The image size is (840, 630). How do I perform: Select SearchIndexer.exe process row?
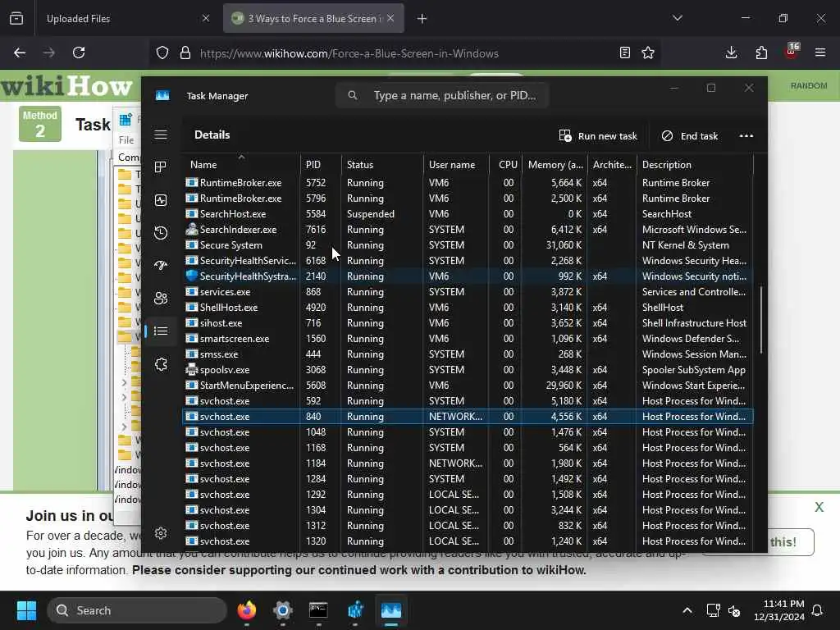pyautogui.click(x=468, y=230)
